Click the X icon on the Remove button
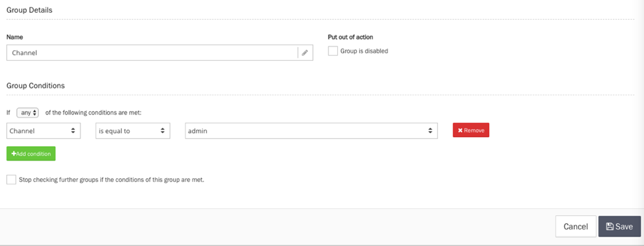 (x=460, y=130)
